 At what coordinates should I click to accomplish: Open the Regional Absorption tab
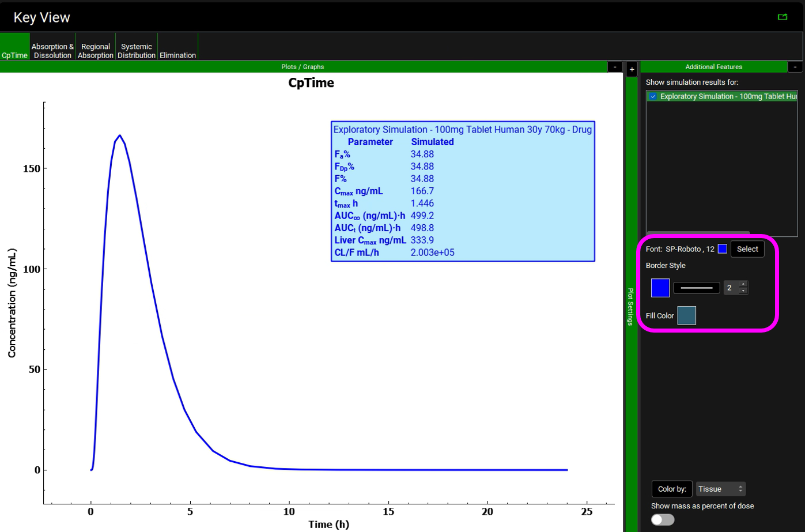click(x=95, y=51)
